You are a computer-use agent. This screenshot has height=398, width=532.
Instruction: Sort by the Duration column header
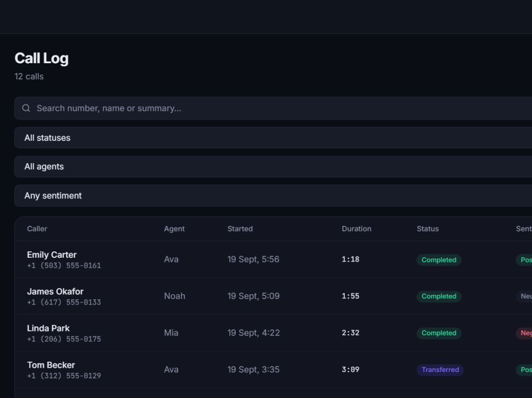[x=356, y=229]
